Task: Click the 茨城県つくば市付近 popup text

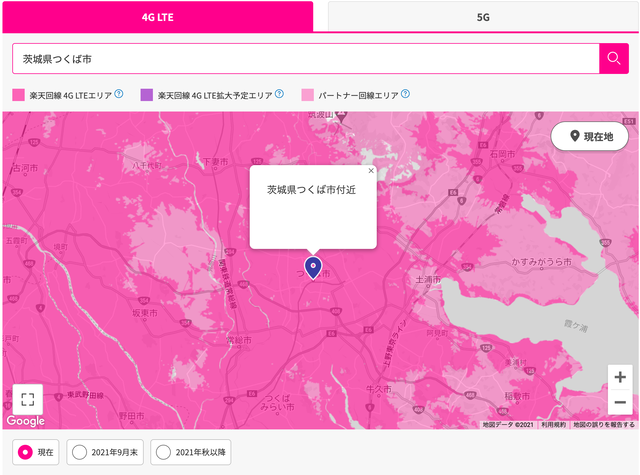Action: click(x=311, y=190)
